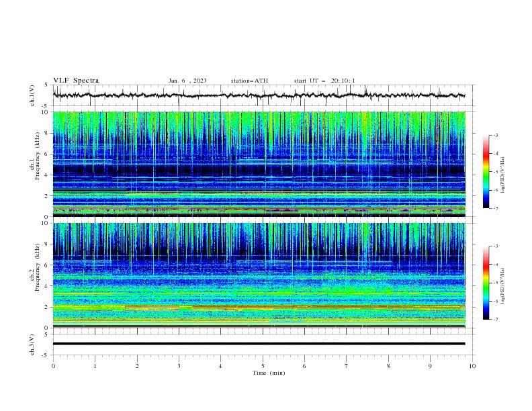Click the ch.1 spectrogram panel
The height and width of the screenshot is (411, 532).
click(259, 164)
